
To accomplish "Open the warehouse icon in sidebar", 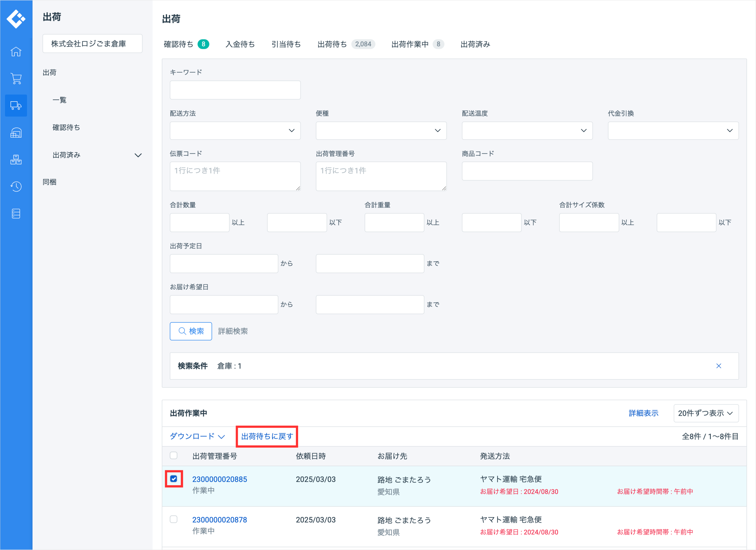I will coord(16,133).
